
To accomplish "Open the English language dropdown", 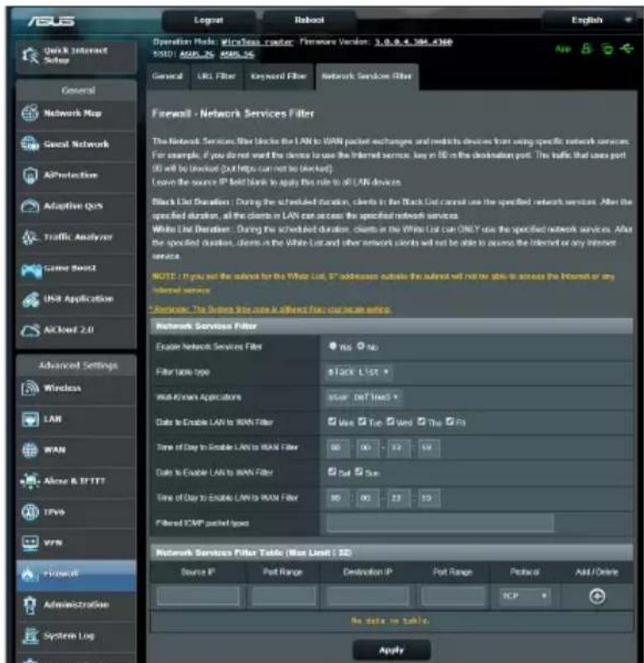I will point(593,21).
